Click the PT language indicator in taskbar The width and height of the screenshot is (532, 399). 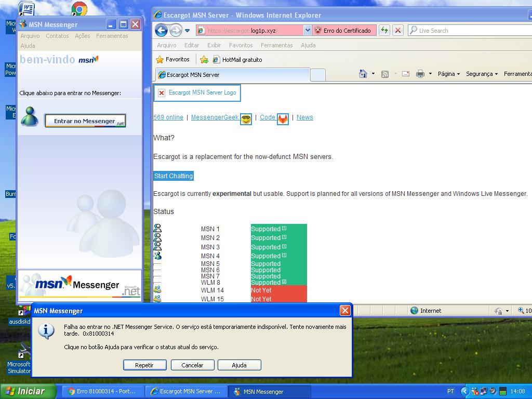(450, 391)
